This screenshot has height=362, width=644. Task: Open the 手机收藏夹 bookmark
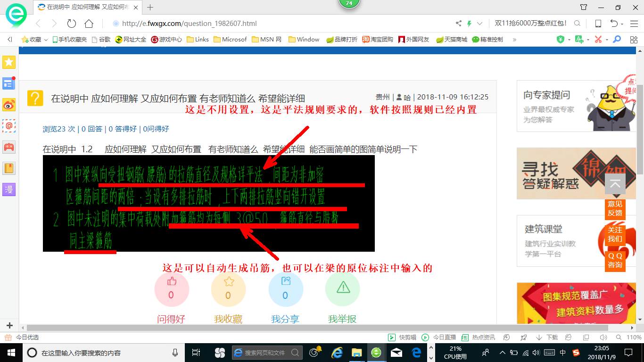tap(69, 40)
